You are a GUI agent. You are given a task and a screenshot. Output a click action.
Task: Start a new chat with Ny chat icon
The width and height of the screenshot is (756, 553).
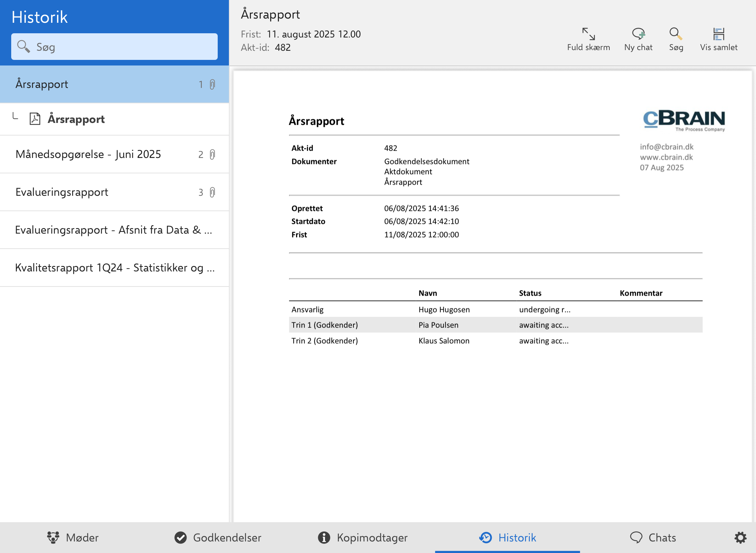point(638,34)
